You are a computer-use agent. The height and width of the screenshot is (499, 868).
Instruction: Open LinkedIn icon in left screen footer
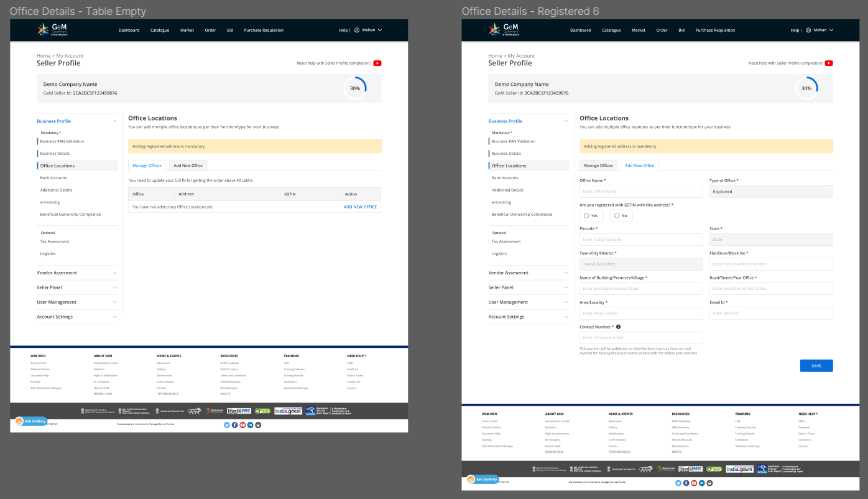click(251, 425)
